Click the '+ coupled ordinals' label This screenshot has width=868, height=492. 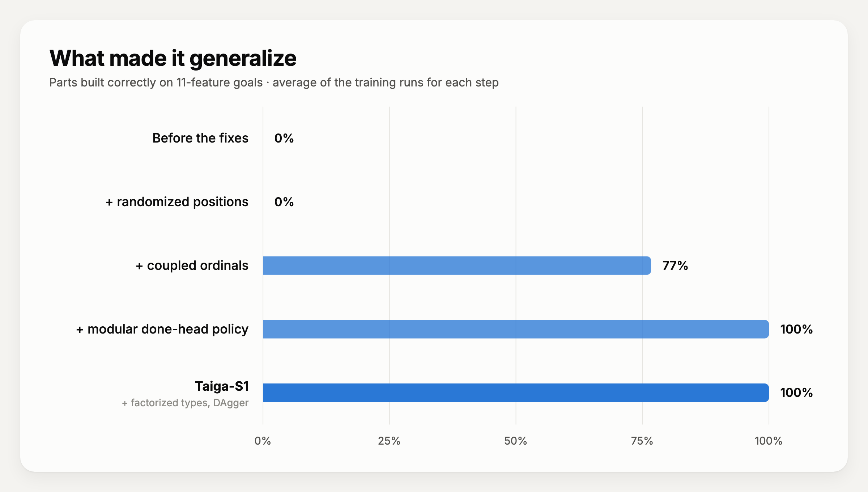192,266
